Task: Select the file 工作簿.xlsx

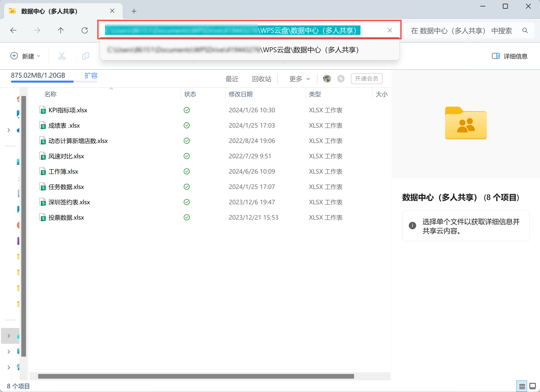Action: [x=63, y=171]
